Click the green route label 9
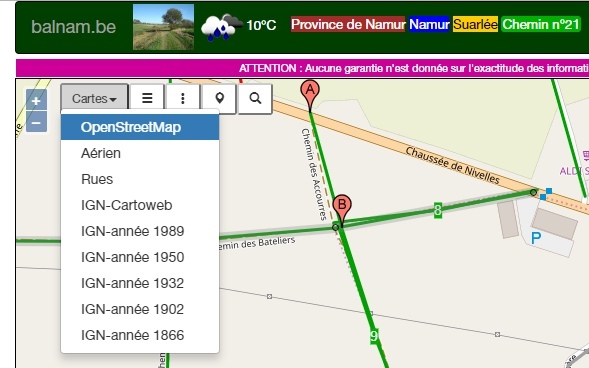 (374, 335)
